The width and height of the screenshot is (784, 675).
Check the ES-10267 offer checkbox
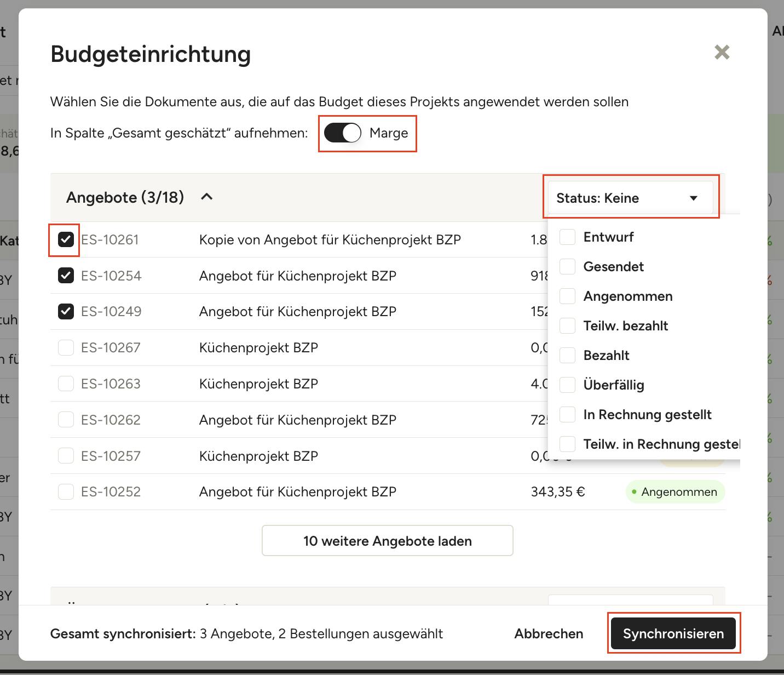click(x=66, y=348)
